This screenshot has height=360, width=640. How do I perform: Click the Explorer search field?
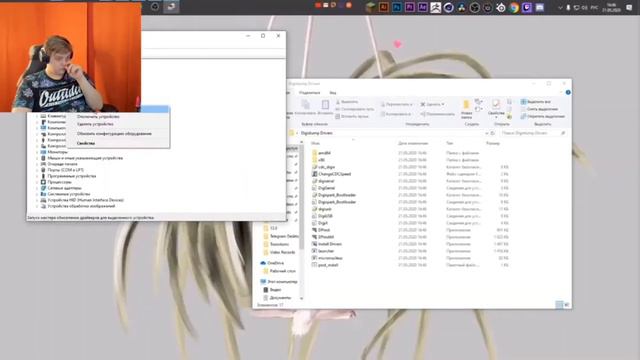coord(533,133)
